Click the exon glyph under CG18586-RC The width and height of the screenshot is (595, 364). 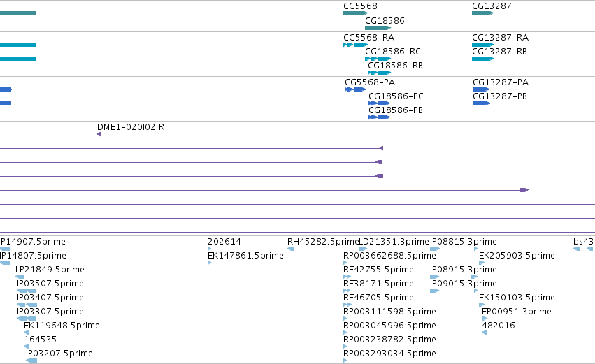tap(378, 59)
